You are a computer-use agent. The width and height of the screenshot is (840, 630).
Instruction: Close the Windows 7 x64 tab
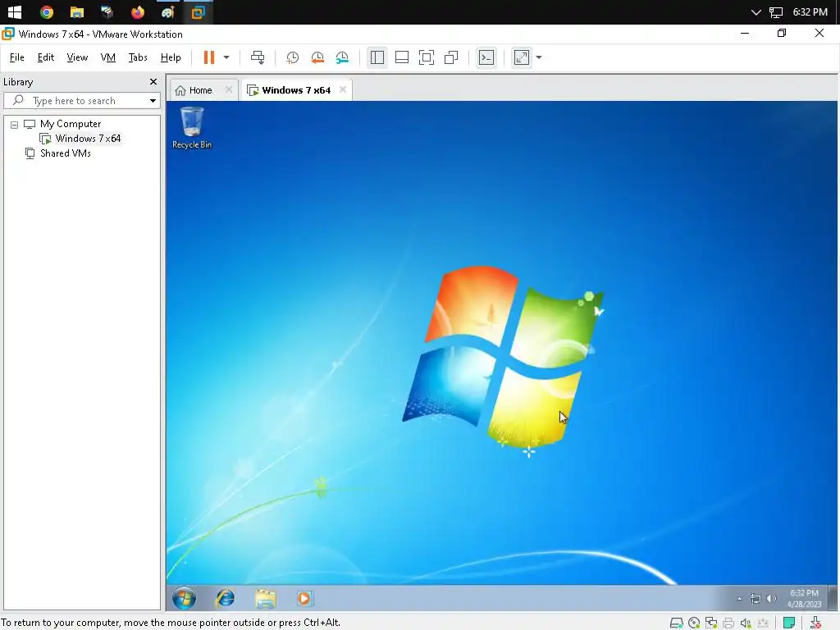(343, 89)
